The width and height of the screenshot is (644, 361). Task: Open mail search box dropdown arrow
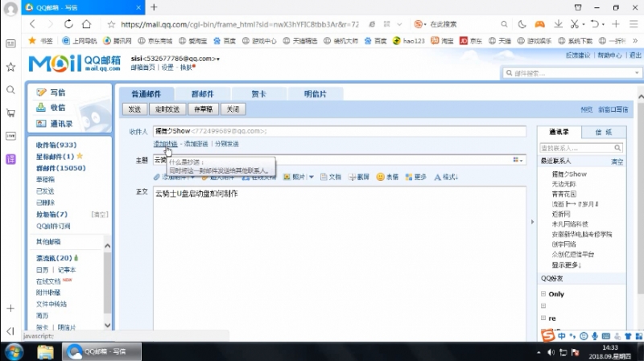coord(637,73)
